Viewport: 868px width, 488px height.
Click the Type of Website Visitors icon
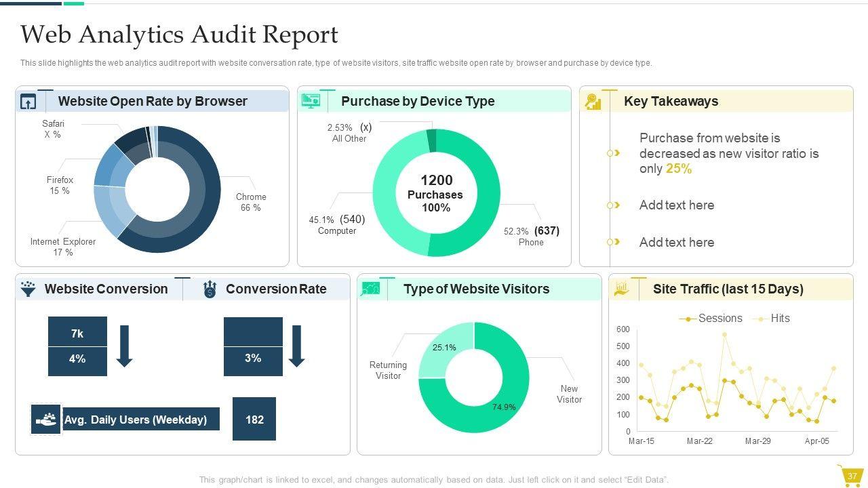pos(370,289)
